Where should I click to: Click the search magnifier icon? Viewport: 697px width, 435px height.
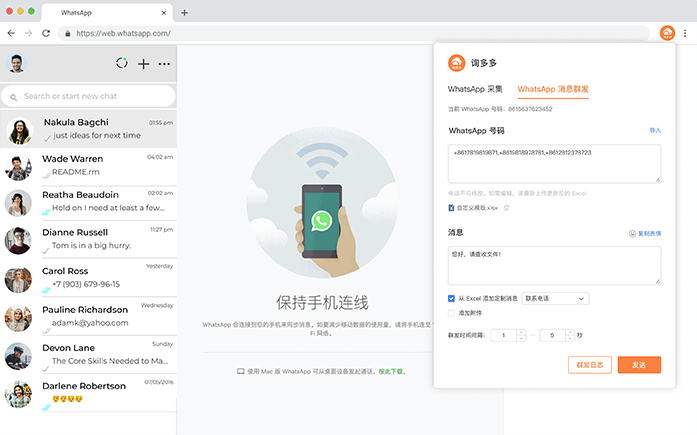(x=14, y=97)
